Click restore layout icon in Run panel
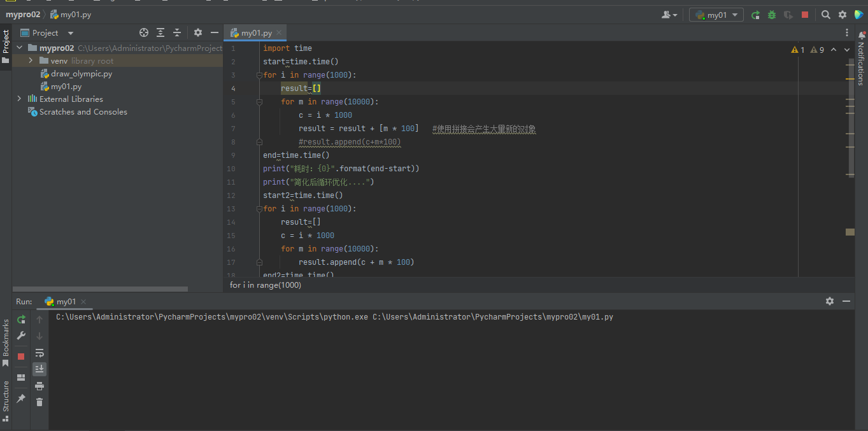 click(x=21, y=378)
